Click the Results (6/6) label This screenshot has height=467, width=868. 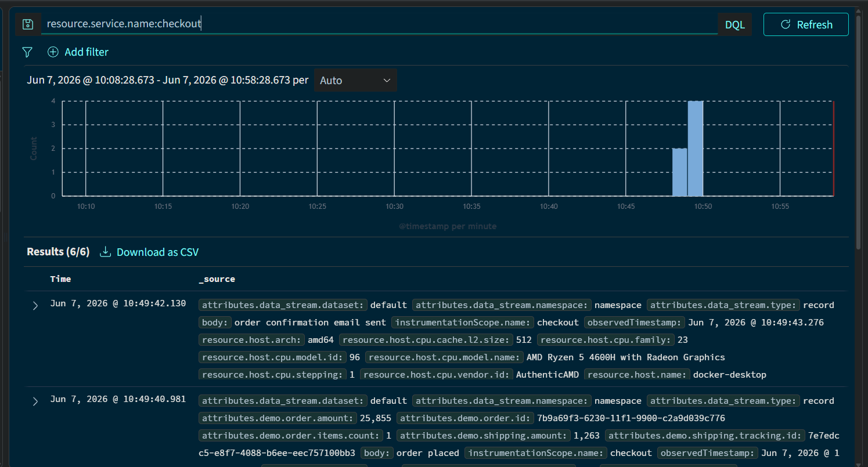coord(58,252)
